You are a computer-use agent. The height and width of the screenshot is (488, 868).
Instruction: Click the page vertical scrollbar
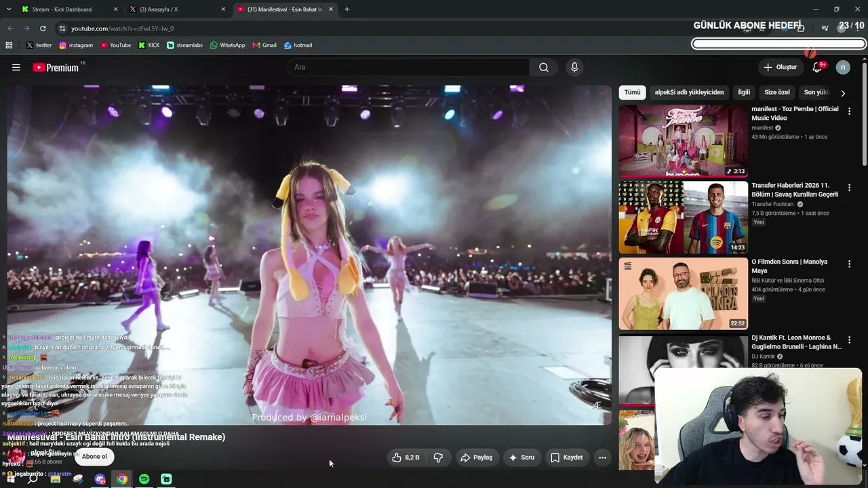point(864,115)
